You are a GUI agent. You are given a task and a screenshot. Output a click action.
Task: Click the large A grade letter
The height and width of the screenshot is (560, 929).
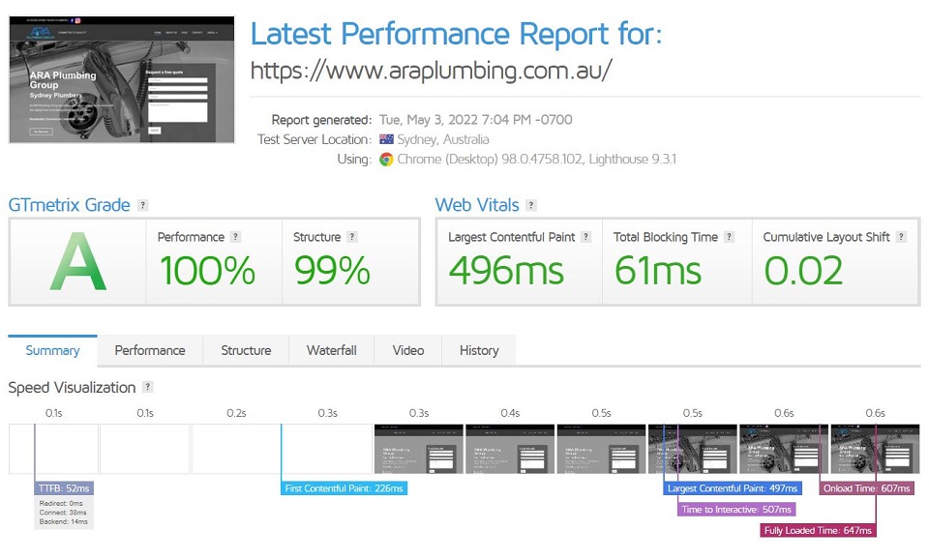tap(78, 262)
